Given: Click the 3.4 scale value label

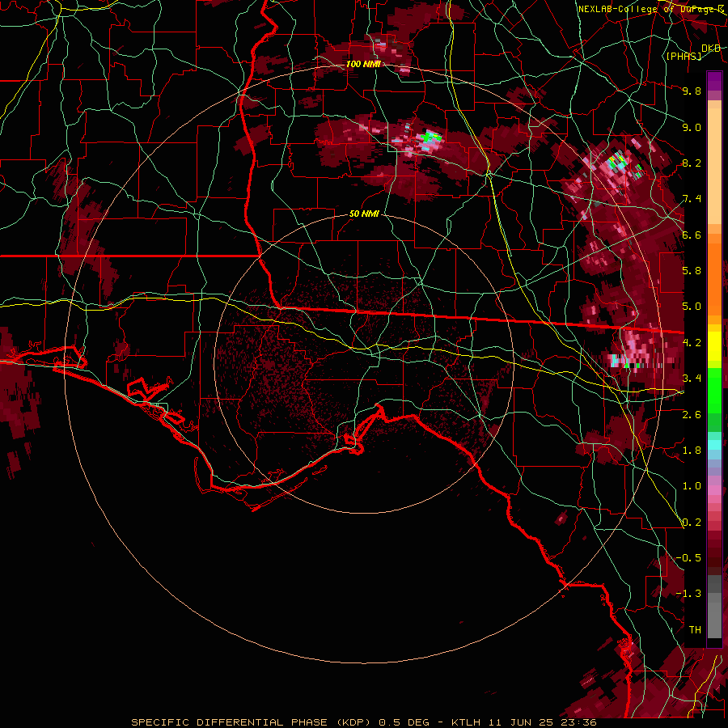Looking at the screenshot, I should pyautogui.click(x=692, y=379).
